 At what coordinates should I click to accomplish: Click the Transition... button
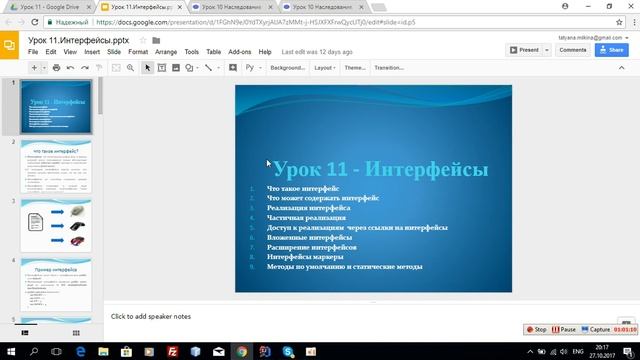click(389, 68)
